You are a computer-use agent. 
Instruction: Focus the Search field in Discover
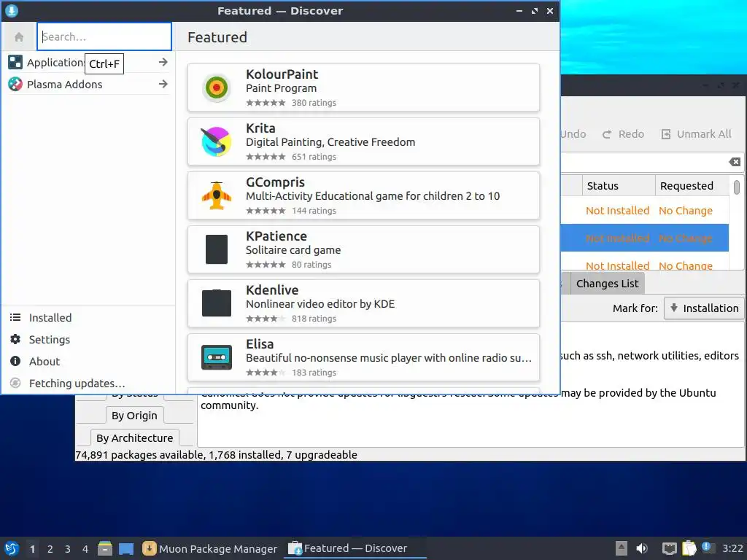pos(104,36)
